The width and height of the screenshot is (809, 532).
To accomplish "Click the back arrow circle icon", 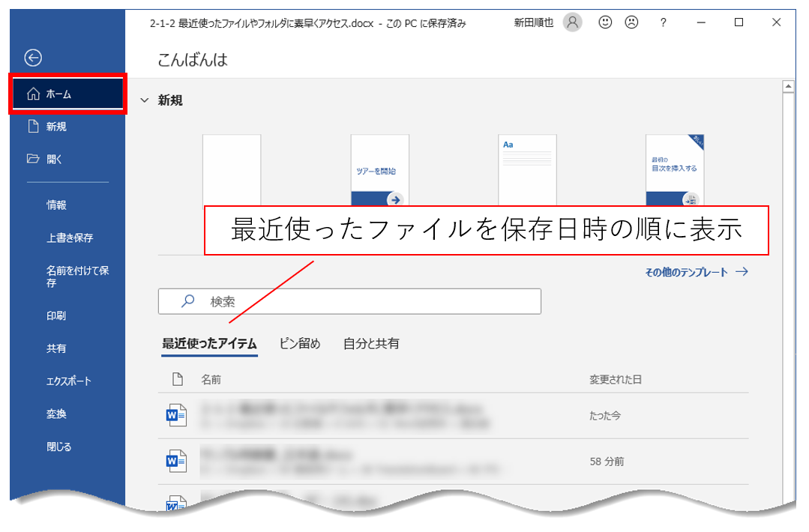I will [x=33, y=58].
